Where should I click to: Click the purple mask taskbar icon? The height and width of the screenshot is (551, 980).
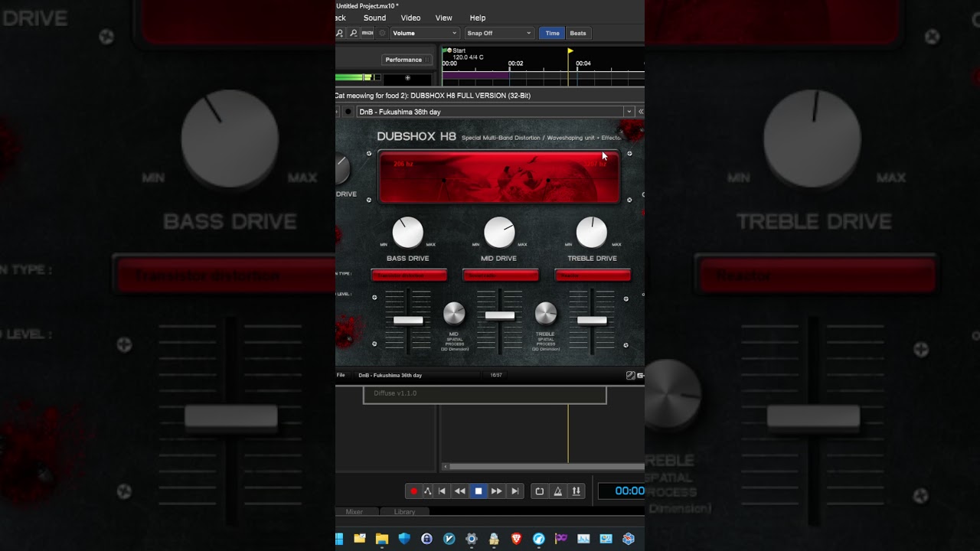coord(561,539)
